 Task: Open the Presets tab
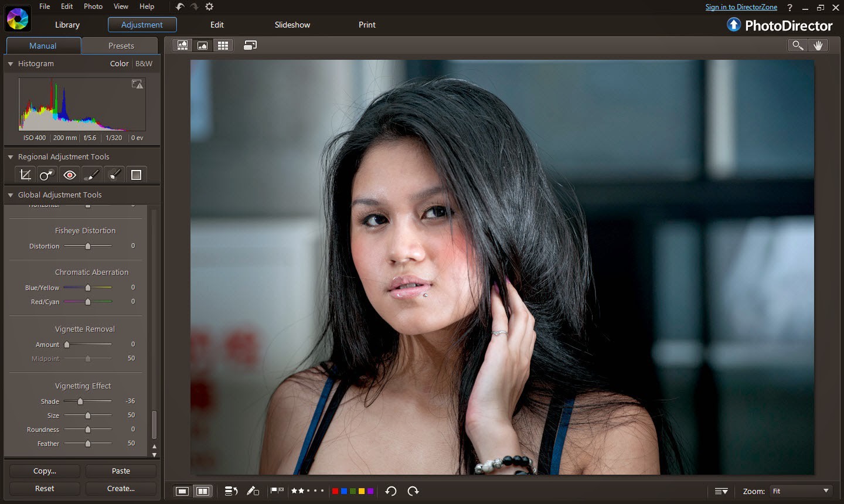click(121, 46)
